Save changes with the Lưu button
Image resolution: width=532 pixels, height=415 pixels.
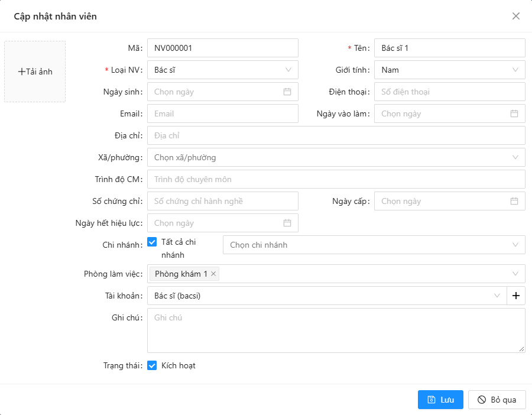coord(440,400)
